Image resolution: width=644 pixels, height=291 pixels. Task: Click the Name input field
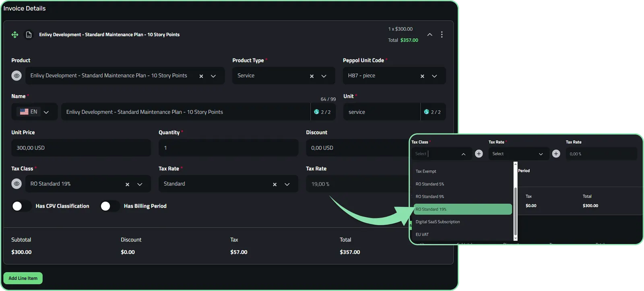tap(186, 112)
